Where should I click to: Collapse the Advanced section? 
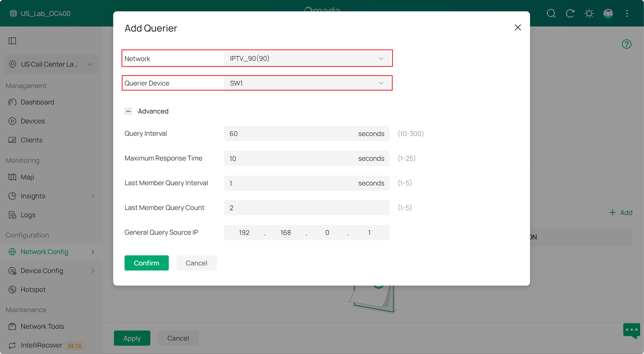[129, 111]
